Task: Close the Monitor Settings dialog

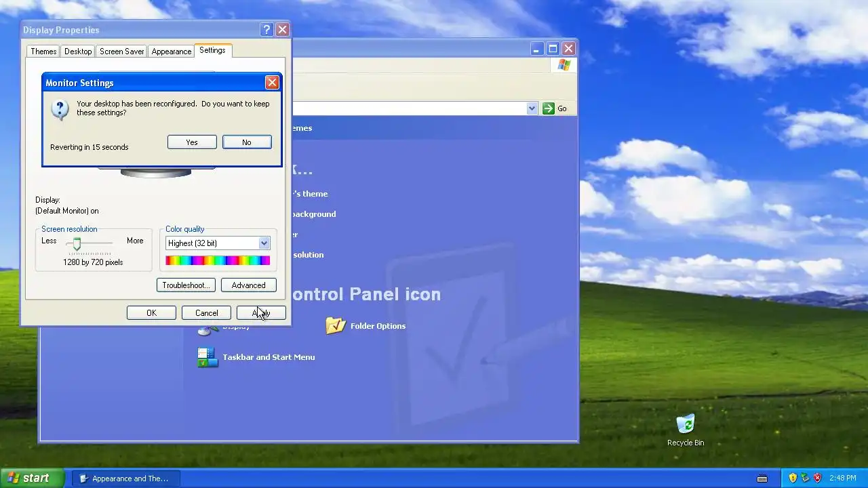Action: 272,83
